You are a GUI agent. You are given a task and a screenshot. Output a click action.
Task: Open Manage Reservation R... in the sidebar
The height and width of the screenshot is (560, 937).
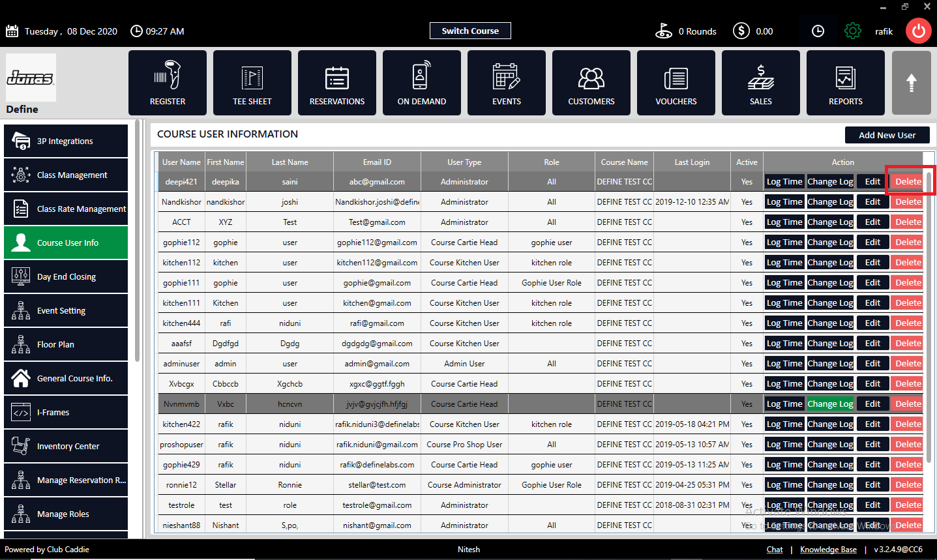66,480
